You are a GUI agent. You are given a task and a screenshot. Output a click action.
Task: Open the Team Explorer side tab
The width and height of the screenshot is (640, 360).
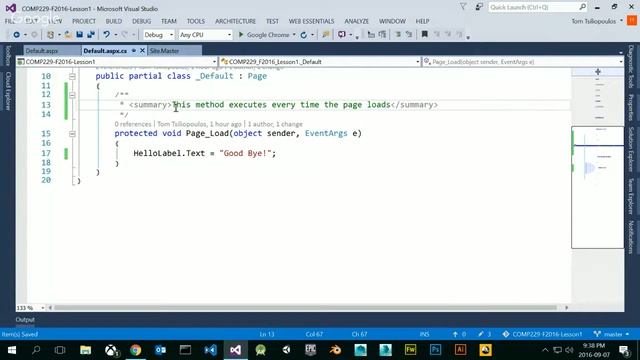click(631, 196)
